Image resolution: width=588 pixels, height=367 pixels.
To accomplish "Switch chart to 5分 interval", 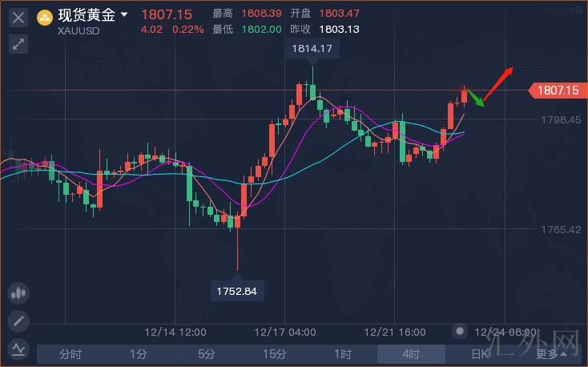I will [x=207, y=353].
